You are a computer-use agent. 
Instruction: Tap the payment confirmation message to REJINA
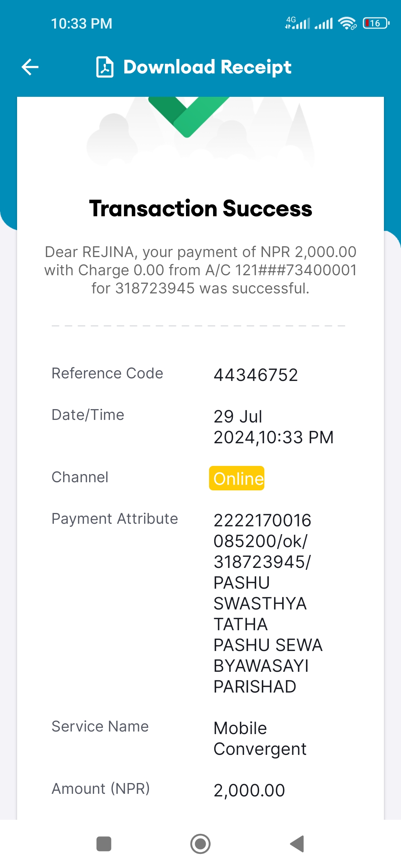(x=200, y=270)
